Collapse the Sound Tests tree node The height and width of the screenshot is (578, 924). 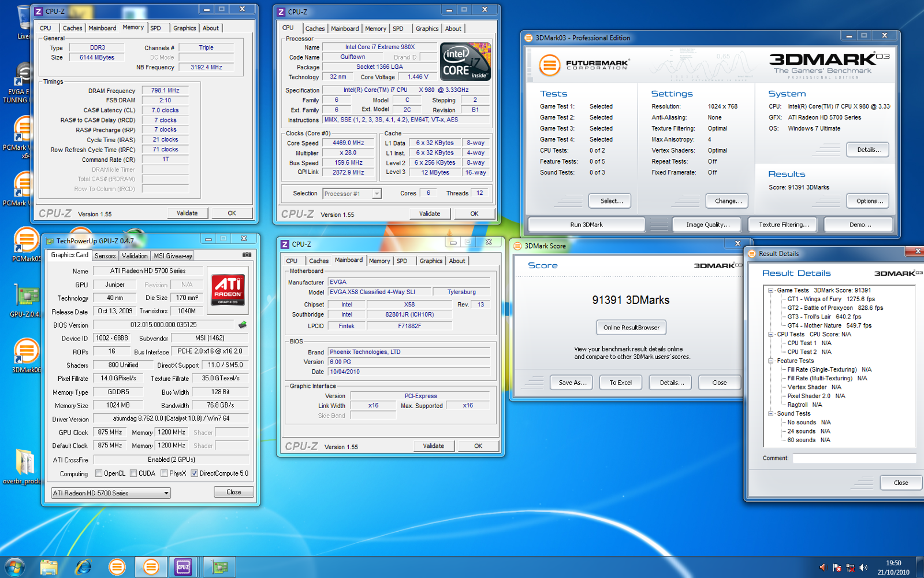[x=770, y=413]
